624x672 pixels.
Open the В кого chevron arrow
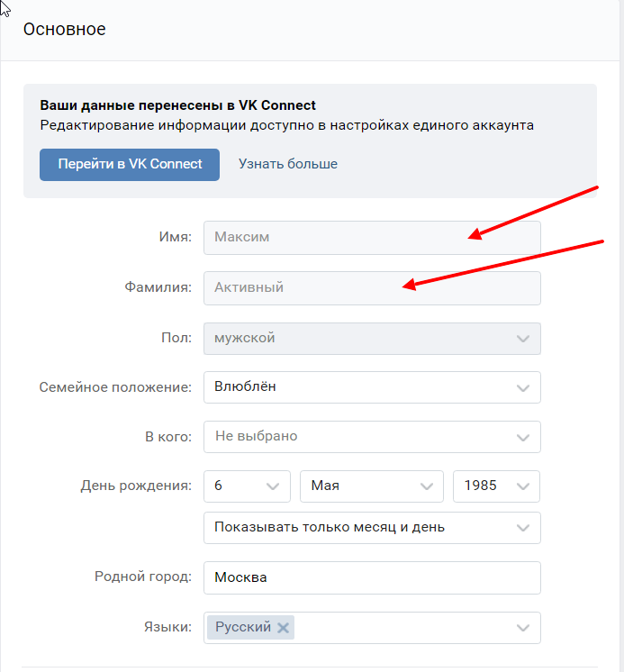pyautogui.click(x=523, y=438)
